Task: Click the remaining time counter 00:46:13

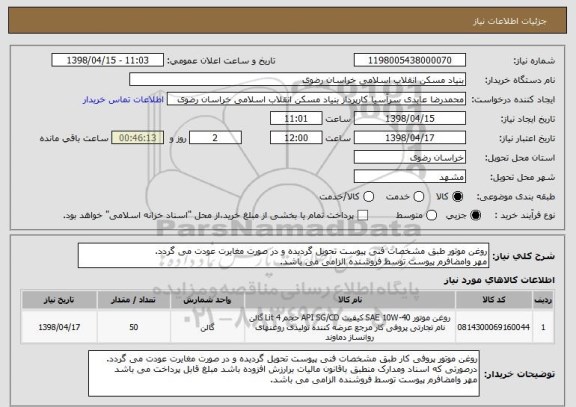Action: (x=138, y=138)
